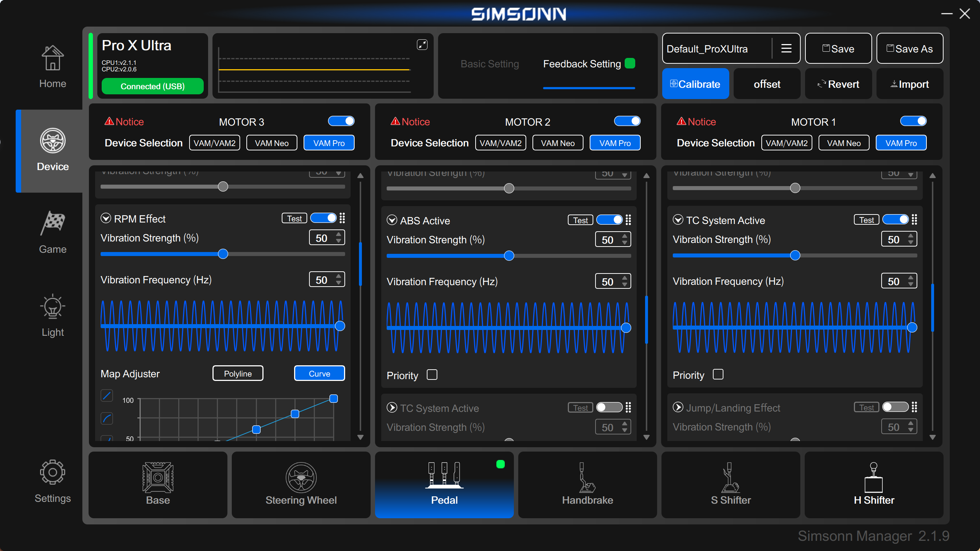Open the Settings gear in sidebar

tap(52, 481)
